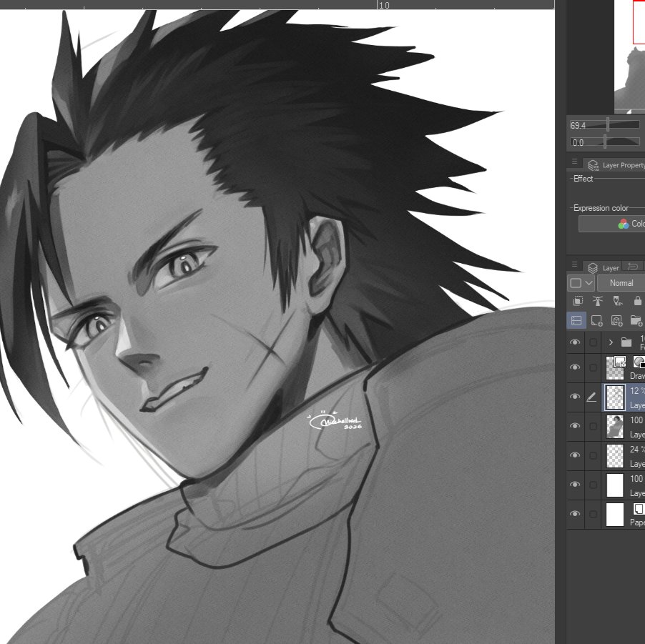Image resolution: width=645 pixels, height=644 pixels.
Task: Set as Draft Layer icon
Action: point(617,301)
